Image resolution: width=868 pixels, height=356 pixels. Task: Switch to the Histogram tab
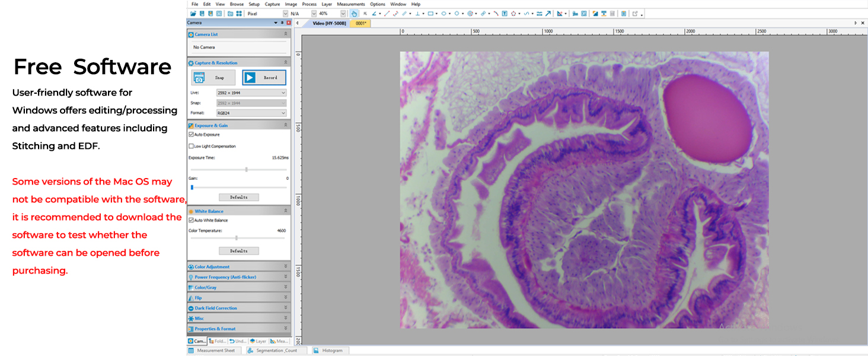click(x=330, y=351)
